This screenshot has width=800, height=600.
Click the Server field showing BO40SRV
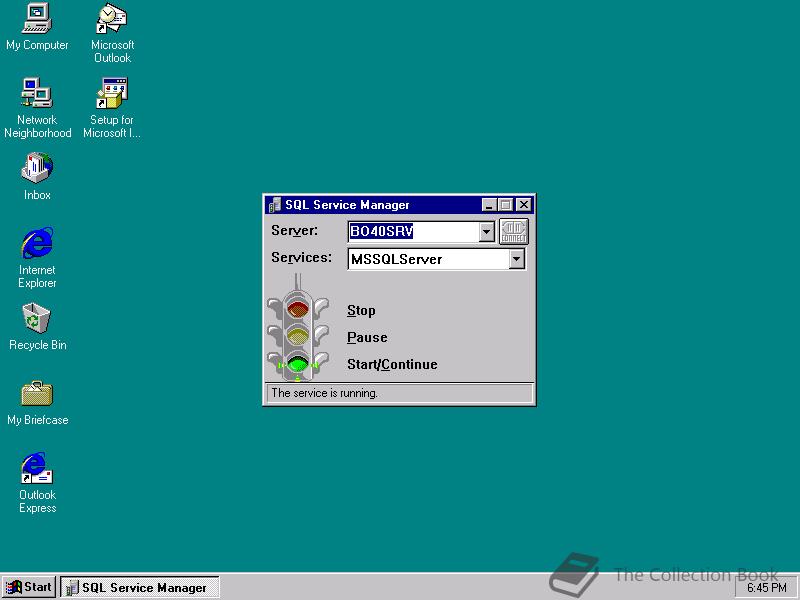(414, 232)
